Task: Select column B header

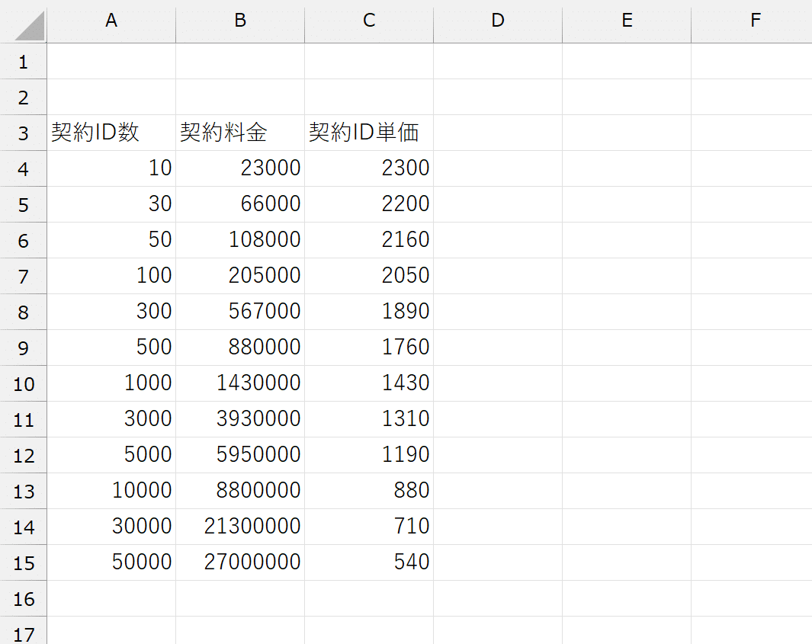Action: click(240, 21)
